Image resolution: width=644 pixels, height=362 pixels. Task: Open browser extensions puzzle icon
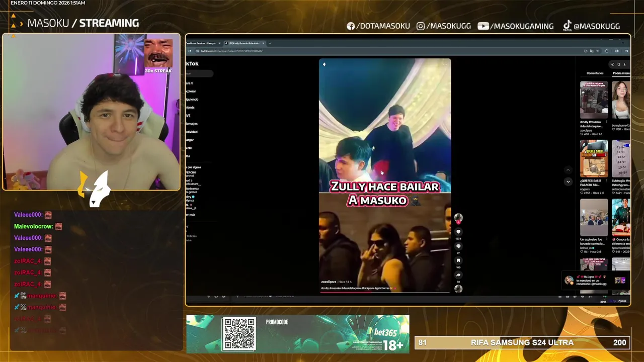pyautogui.click(x=607, y=51)
